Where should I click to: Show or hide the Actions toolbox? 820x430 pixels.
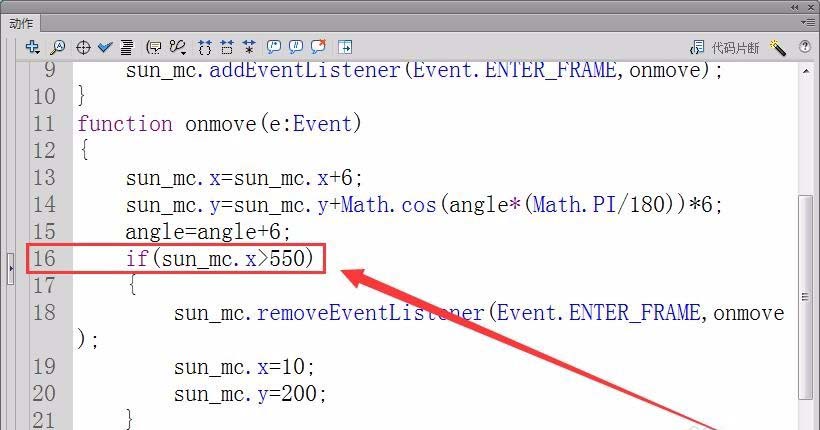click(345, 48)
